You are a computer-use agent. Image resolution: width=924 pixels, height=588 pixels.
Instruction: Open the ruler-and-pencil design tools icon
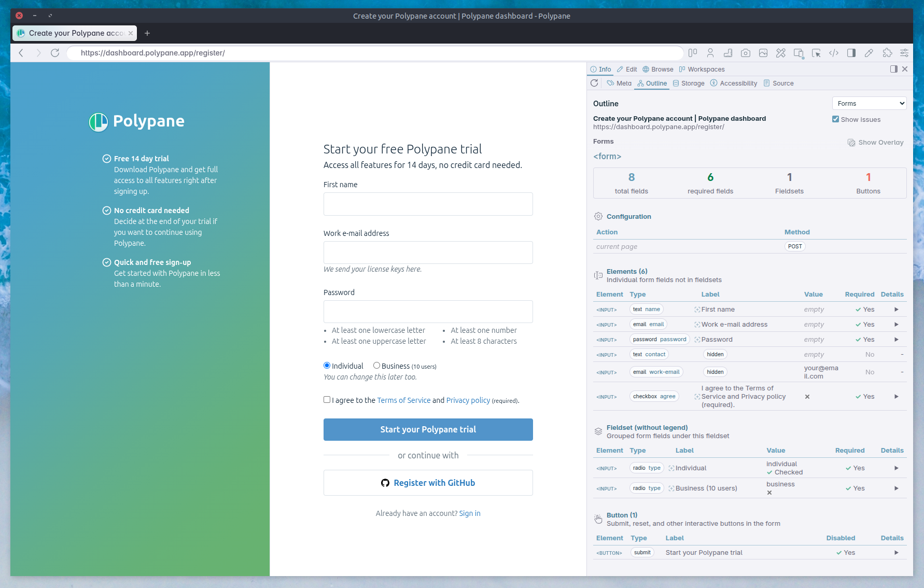pyautogui.click(x=781, y=53)
